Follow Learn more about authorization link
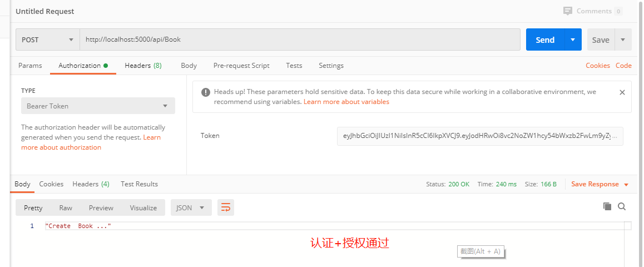 [x=91, y=142]
